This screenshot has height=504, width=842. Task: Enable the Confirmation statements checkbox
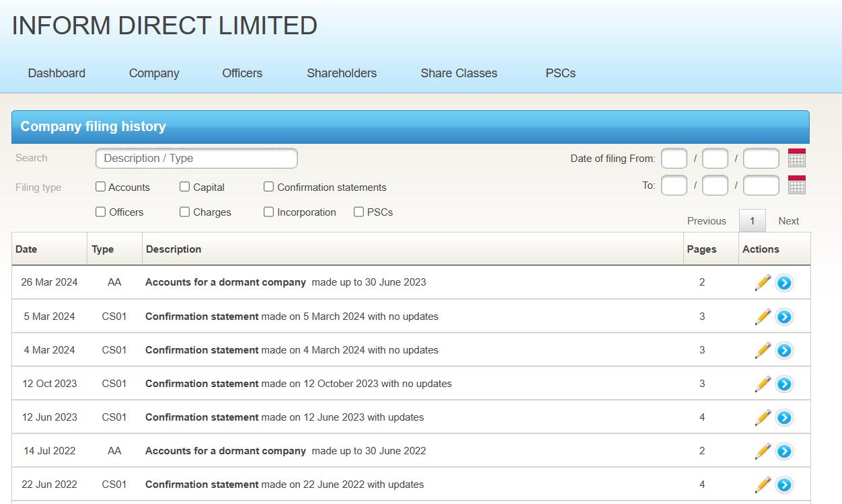point(269,187)
